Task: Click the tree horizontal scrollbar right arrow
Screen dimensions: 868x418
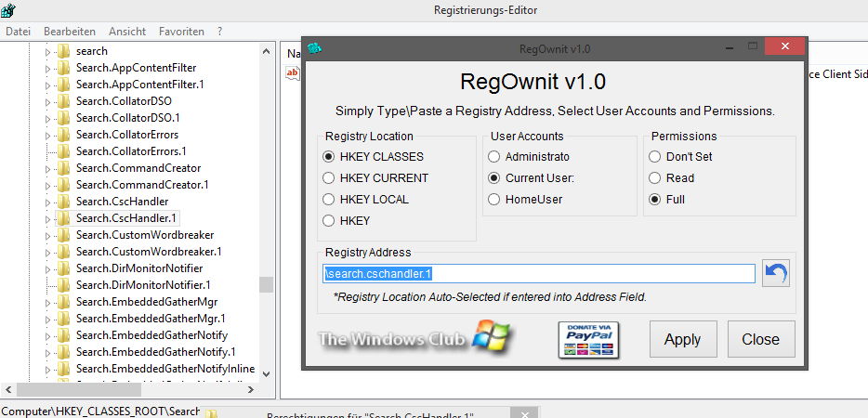Action: pos(253,390)
